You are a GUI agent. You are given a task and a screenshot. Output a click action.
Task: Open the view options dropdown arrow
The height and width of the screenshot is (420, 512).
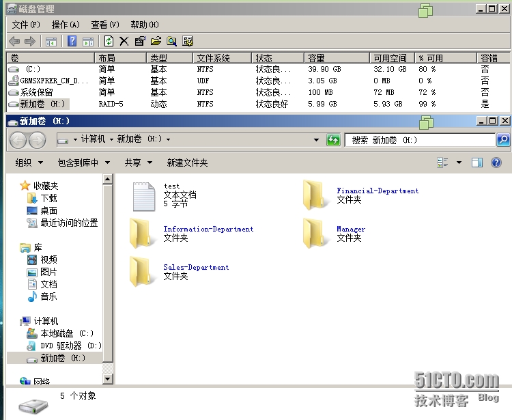point(459,163)
